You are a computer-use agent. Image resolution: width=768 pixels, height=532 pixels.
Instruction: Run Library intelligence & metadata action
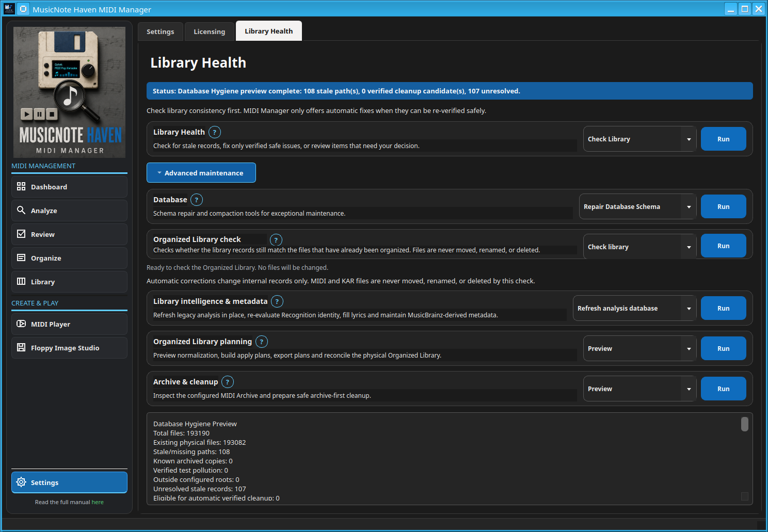tap(724, 308)
